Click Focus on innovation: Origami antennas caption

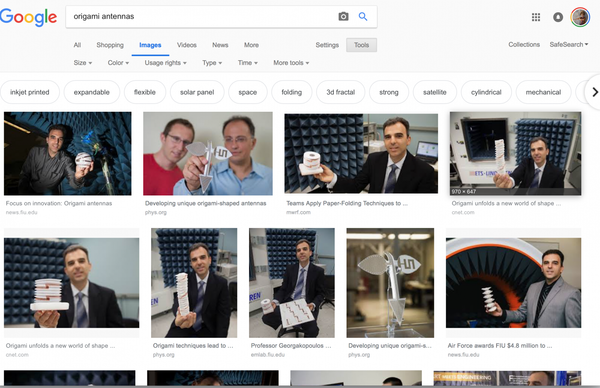coord(59,203)
